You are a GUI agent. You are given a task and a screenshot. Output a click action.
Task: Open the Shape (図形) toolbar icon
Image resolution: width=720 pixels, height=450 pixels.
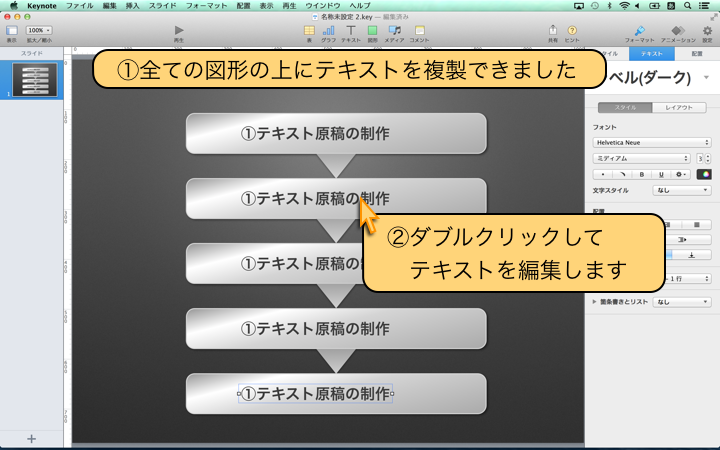click(x=372, y=31)
